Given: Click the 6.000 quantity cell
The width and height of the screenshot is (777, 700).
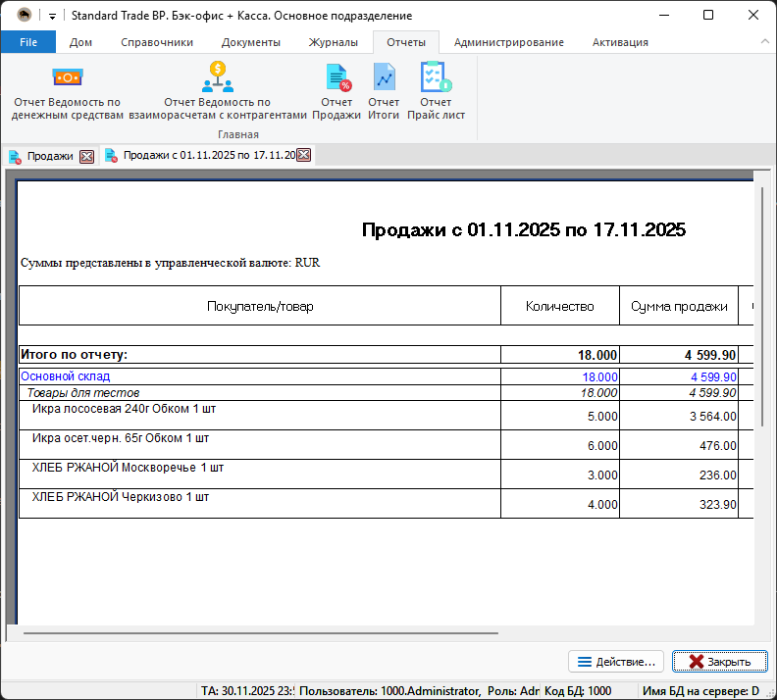Looking at the screenshot, I should pyautogui.click(x=560, y=444).
